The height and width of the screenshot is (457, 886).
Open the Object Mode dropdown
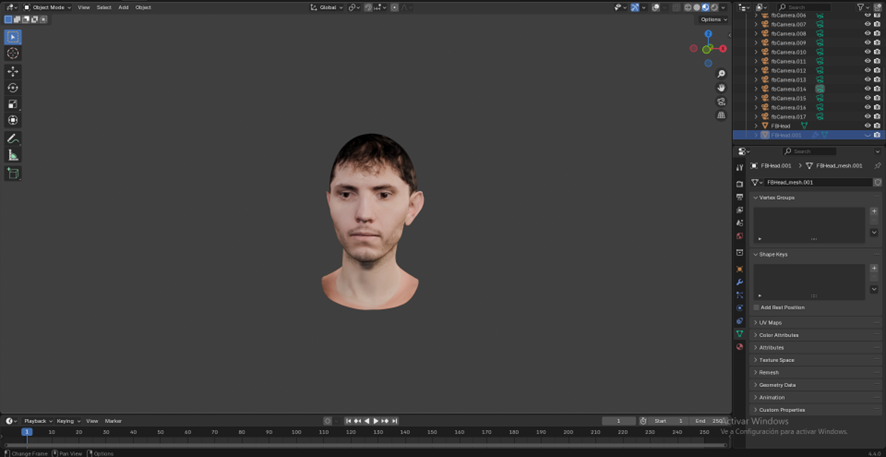(x=48, y=7)
